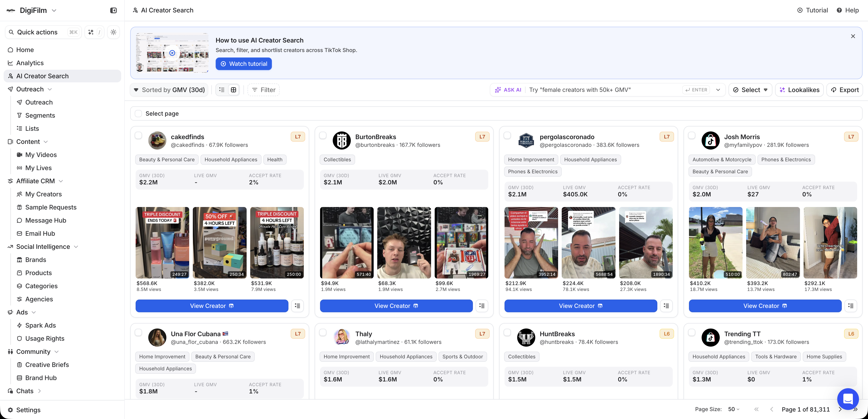The height and width of the screenshot is (419, 868).
Task: Collapse the sidebar panel icon
Action: (x=113, y=10)
